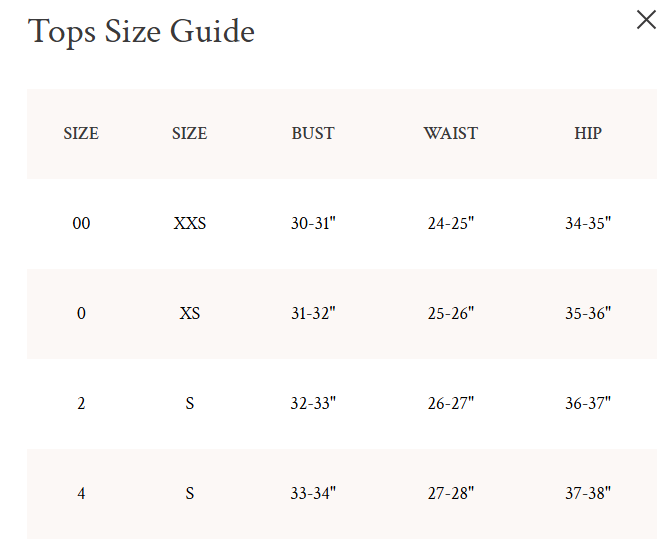Image resolution: width=670 pixels, height=546 pixels.
Task: Click the 33-34" bust measurement
Action: coord(313,494)
